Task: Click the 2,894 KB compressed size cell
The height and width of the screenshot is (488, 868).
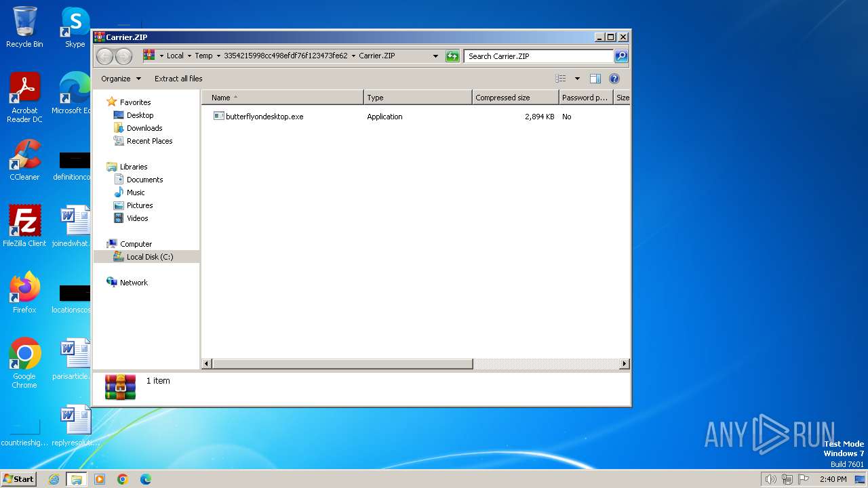Action: click(x=539, y=117)
